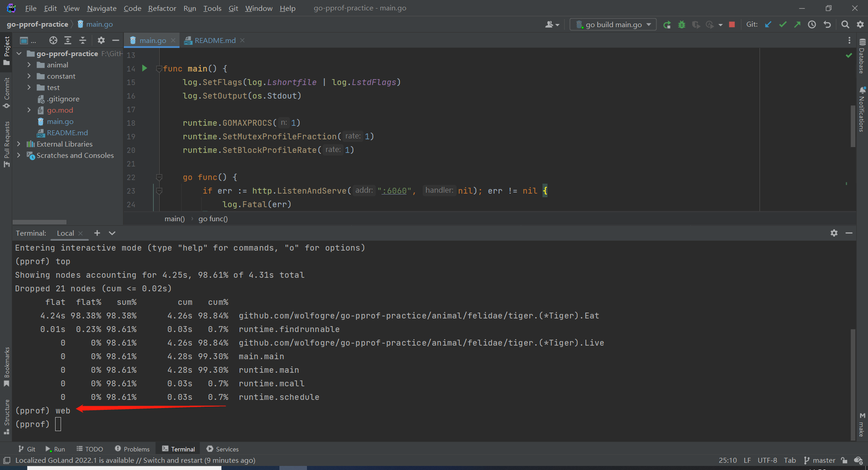The image size is (868, 470).
Task: Toggle the Bookmarks tool window
Action: [6, 366]
